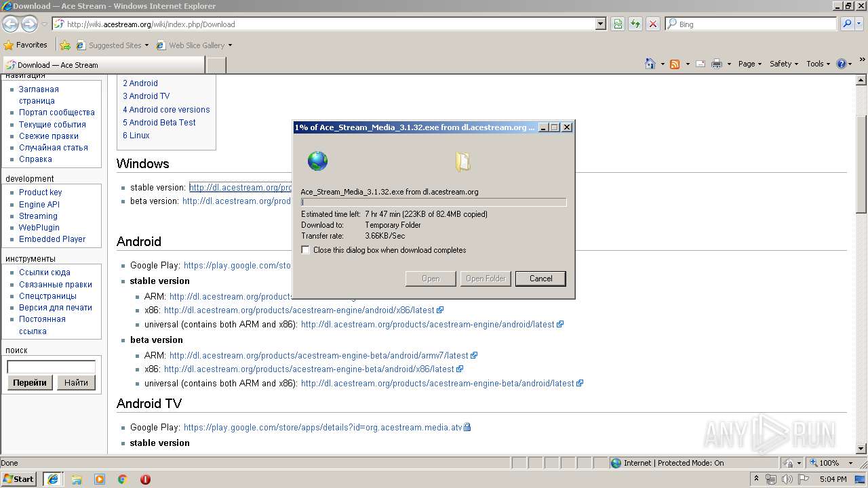Click the magnifier Search button beside Bing box
Screen dimensions: 868x488
tap(847, 24)
